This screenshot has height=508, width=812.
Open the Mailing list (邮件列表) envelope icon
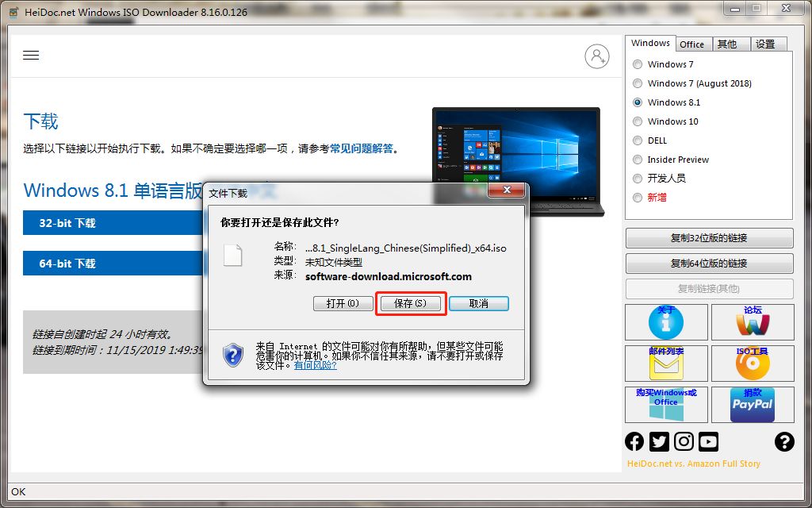(x=666, y=363)
